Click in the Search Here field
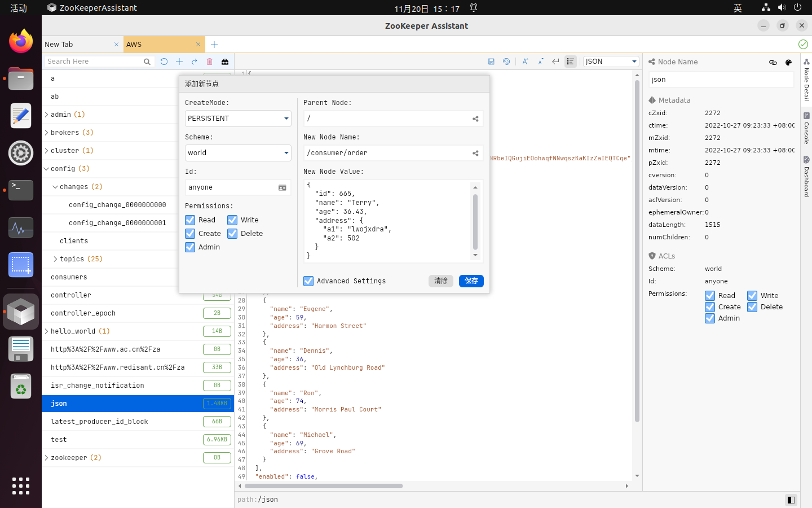This screenshot has width=812, height=508. pyautogui.click(x=93, y=62)
